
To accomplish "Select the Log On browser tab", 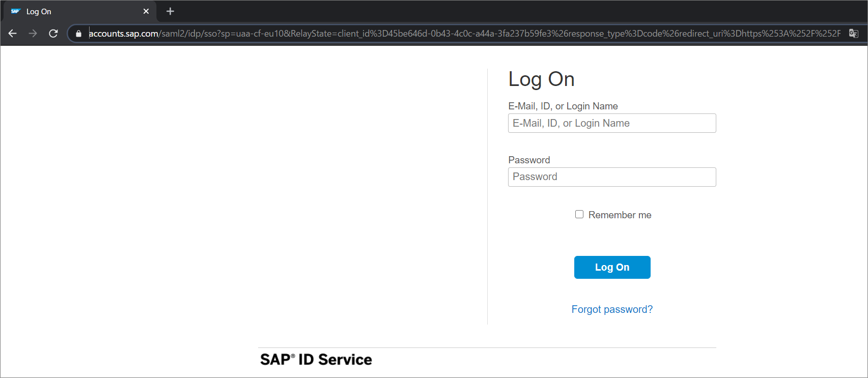I will pyautogui.click(x=76, y=11).
